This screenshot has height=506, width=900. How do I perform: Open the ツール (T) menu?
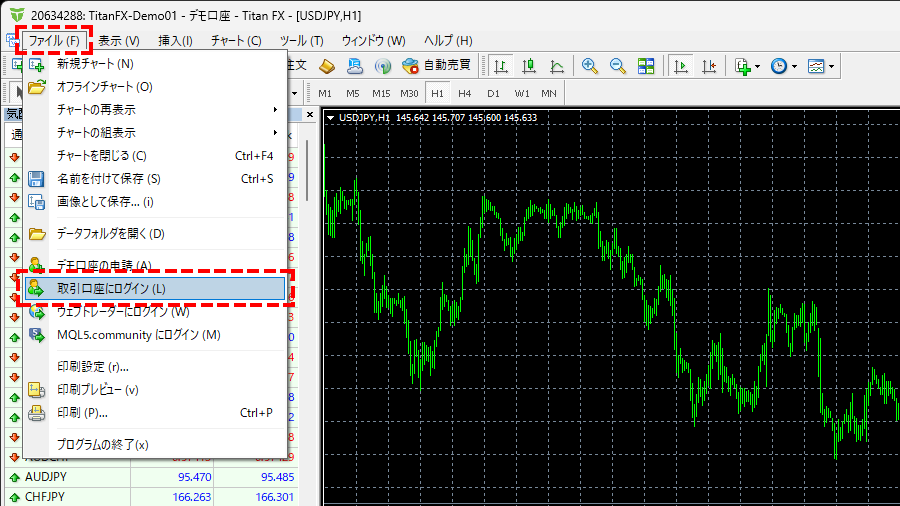(x=301, y=41)
